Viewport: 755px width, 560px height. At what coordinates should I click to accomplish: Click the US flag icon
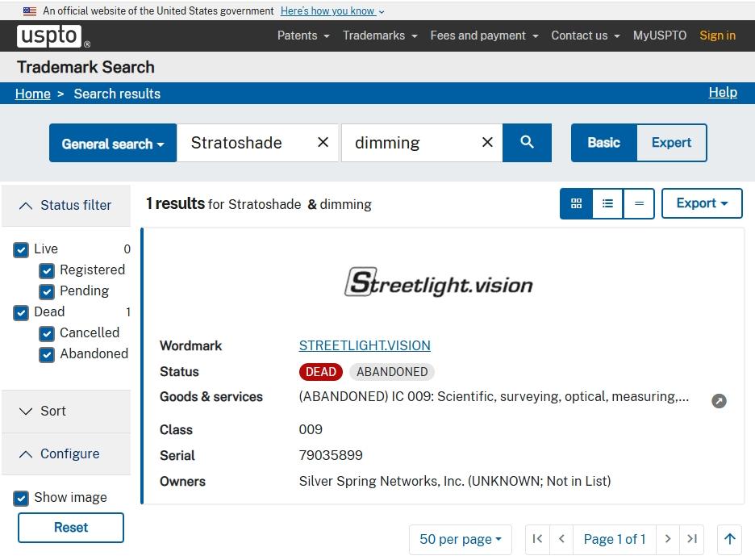point(30,11)
